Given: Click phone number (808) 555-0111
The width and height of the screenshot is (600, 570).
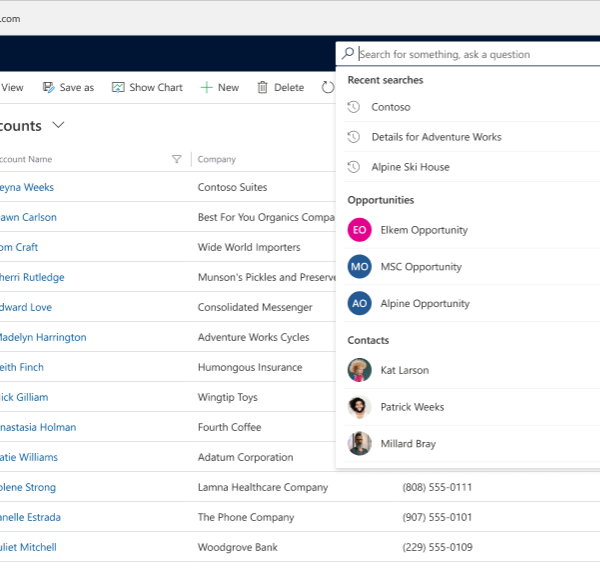Looking at the screenshot, I should tap(437, 487).
